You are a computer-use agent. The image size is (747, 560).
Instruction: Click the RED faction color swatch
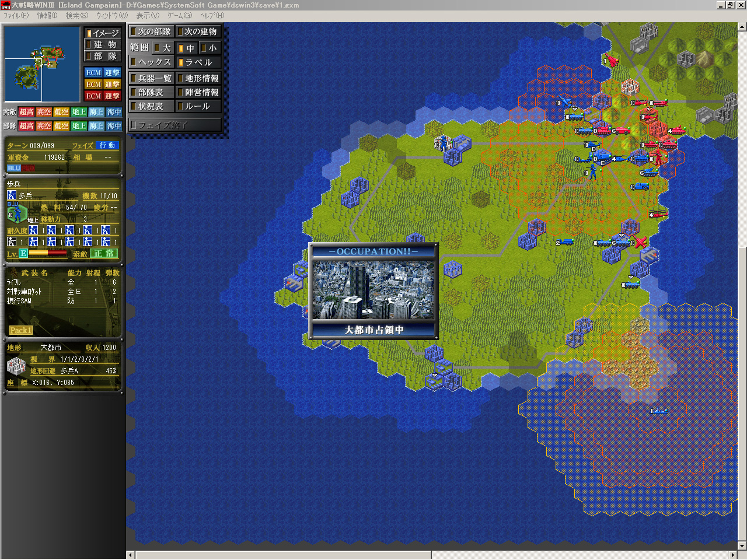pos(28,168)
